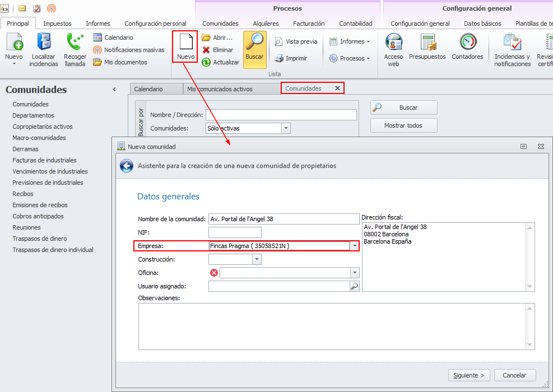Click the Contadores gauge icon
Image resolution: width=553 pixels, height=392 pixels.
(x=468, y=41)
